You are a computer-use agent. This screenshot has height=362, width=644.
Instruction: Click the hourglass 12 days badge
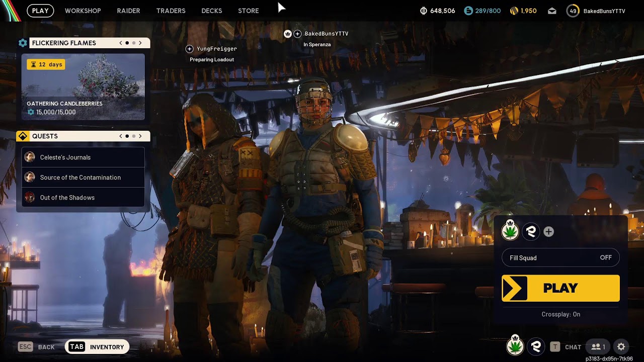point(46,64)
